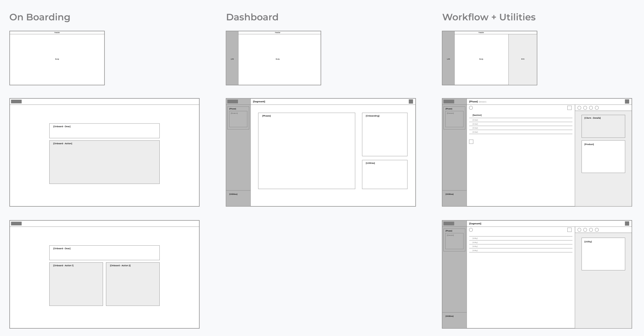
Task: Open the Phases card on the Dashboard
Action: [307, 151]
